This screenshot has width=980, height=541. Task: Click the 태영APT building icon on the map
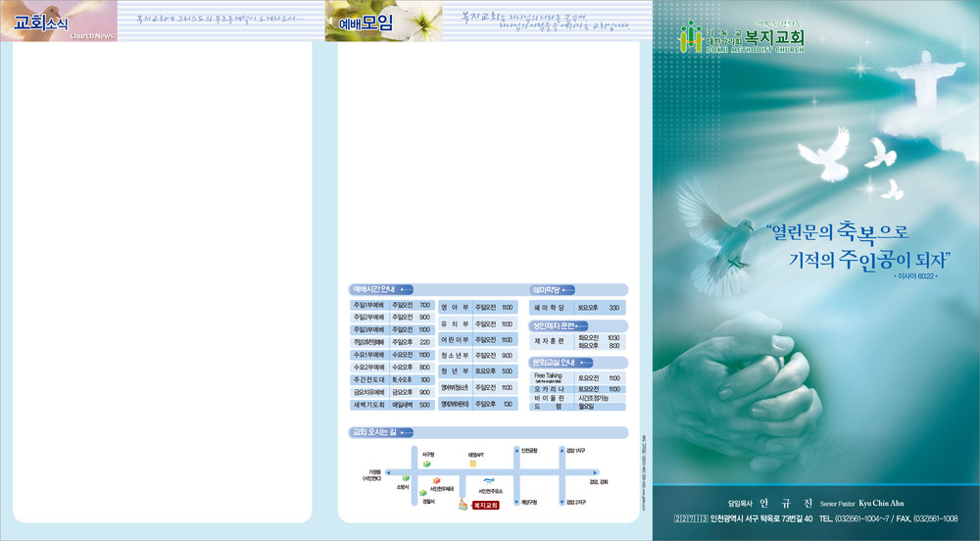[x=471, y=464]
